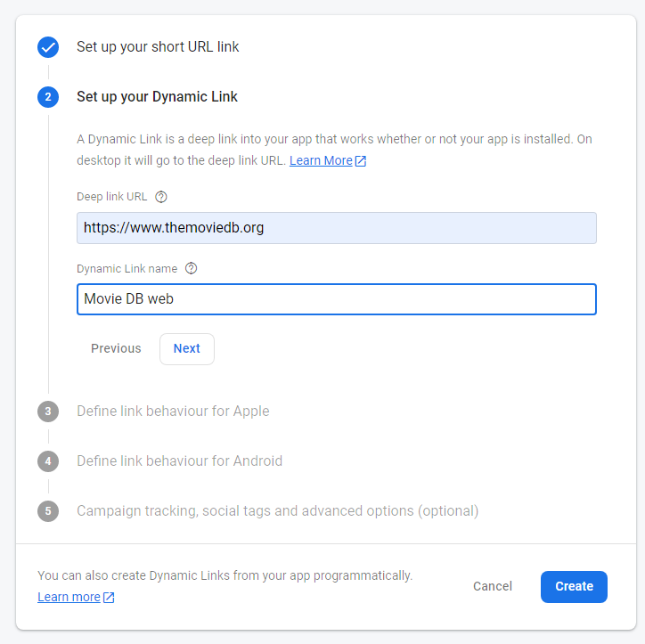Click the step 3 number circle
The height and width of the screenshot is (644, 645).
coord(48,412)
